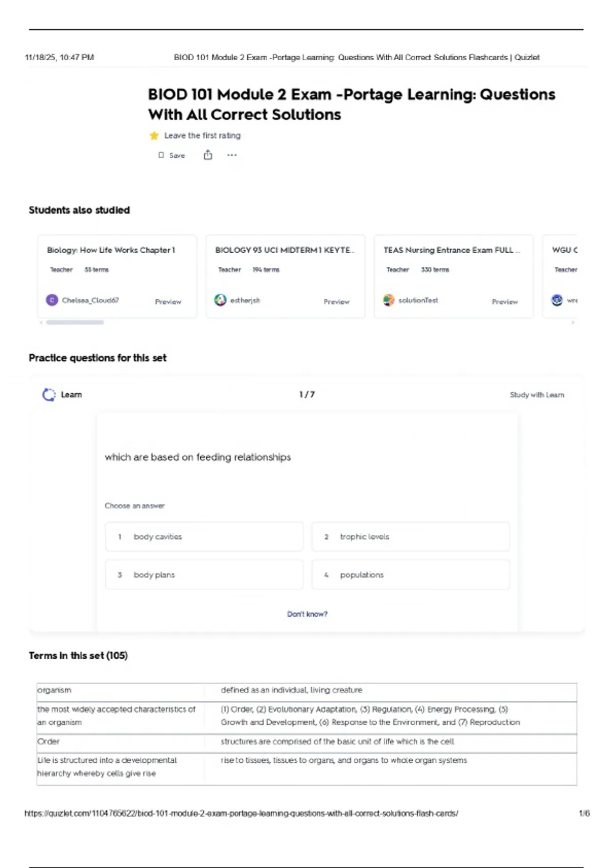Viewport: 613px width, 868px height.
Task: Click the share icon beside Save
Action: tap(208, 155)
